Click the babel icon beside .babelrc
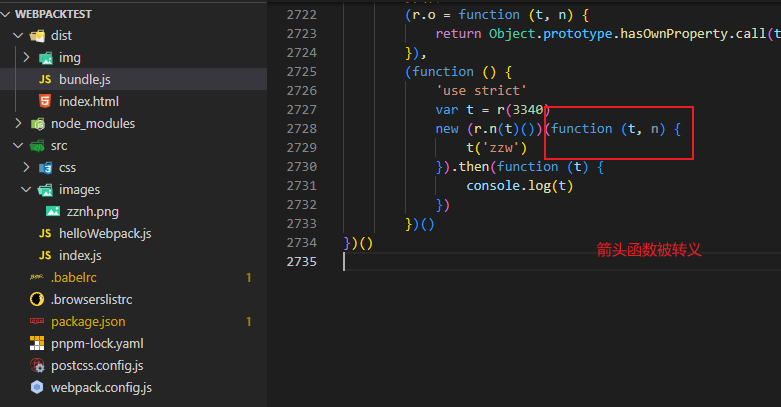 [x=37, y=277]
